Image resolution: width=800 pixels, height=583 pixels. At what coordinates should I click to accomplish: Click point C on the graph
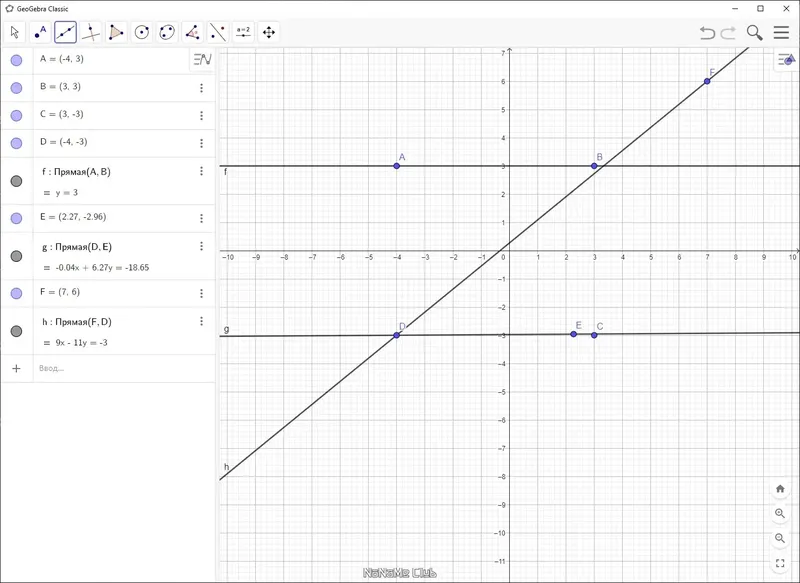(x=594, y=335)
